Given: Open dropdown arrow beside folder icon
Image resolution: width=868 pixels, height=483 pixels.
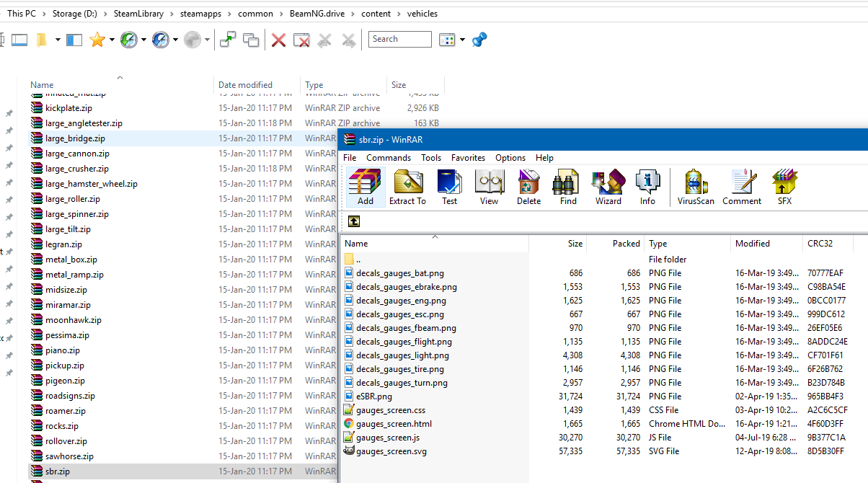Looking at the screenshot, I should [x=58, y=40].
